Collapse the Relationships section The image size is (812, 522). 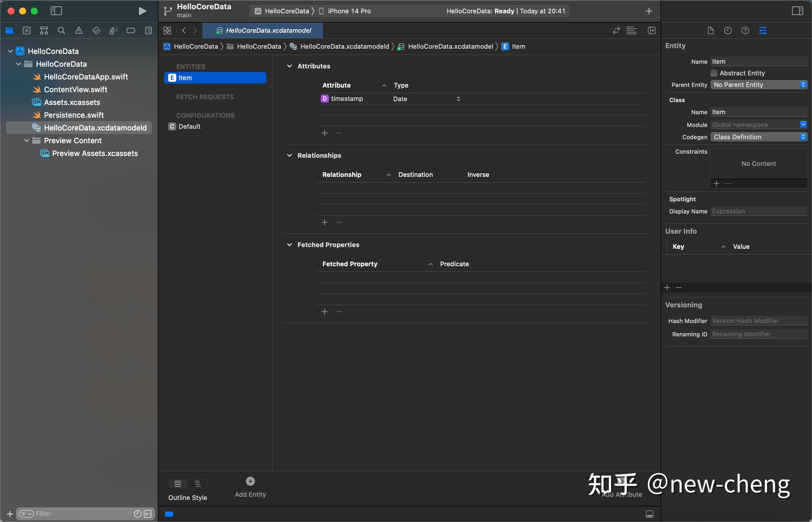[x=290, y=155]
